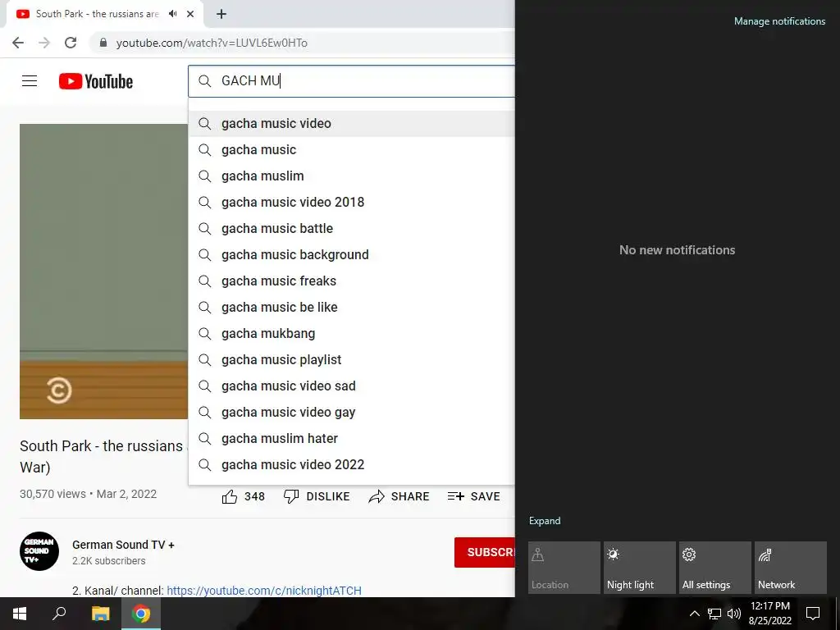This screenshot has width=840, height=630.
Task: Pick suggestion "gacha music video 2018"
Action: 351,202
